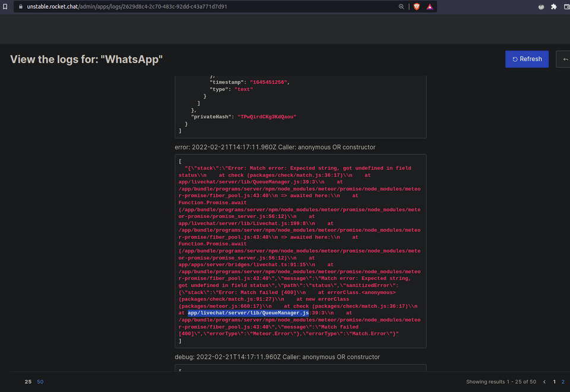
Task: Click the privateHash value "TPwQirdCKg3KdQaou"
Action: (x=267, y=117)
